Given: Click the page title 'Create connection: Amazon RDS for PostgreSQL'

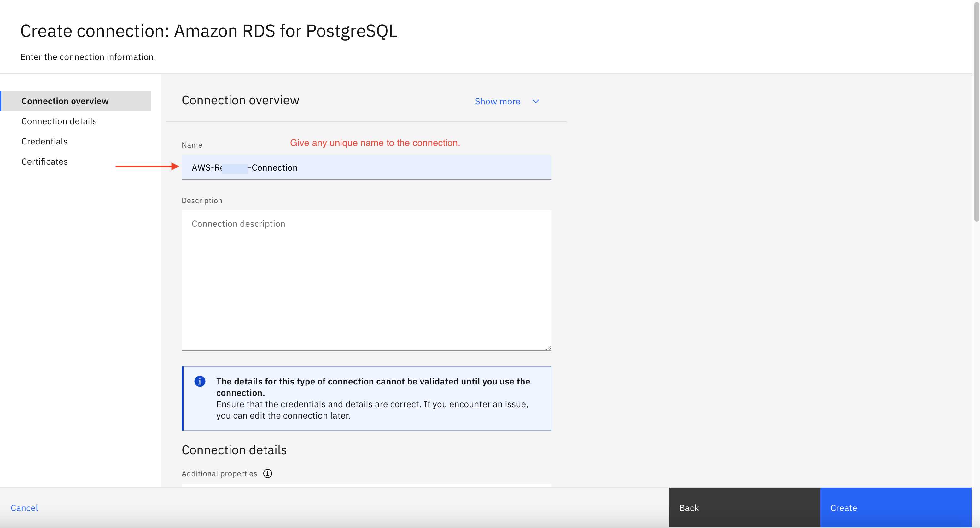Looking at the screenshot, I should [x=208, y=31].
